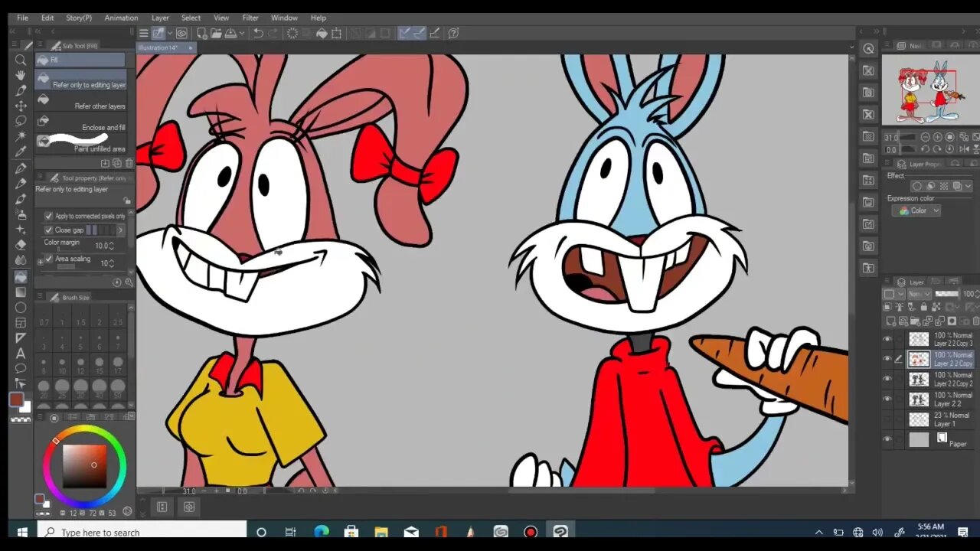Screen dimensions: 980x551
Task: Open the Layer menu
Action: 160,18
